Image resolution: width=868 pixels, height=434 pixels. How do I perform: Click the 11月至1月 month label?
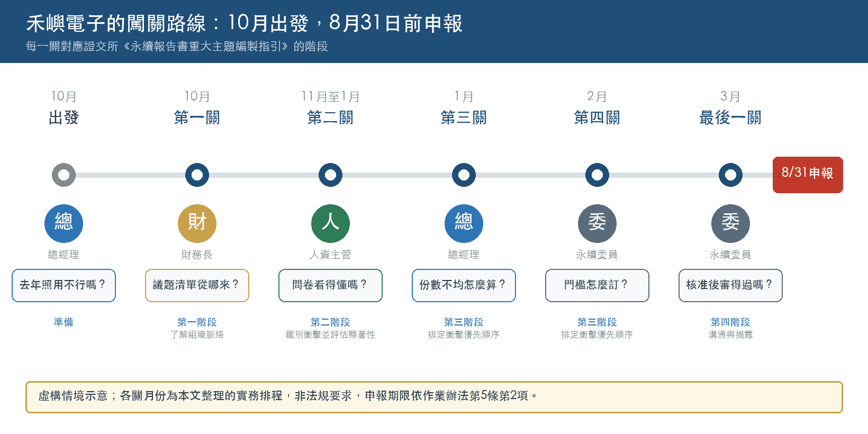tap(330, 96)
